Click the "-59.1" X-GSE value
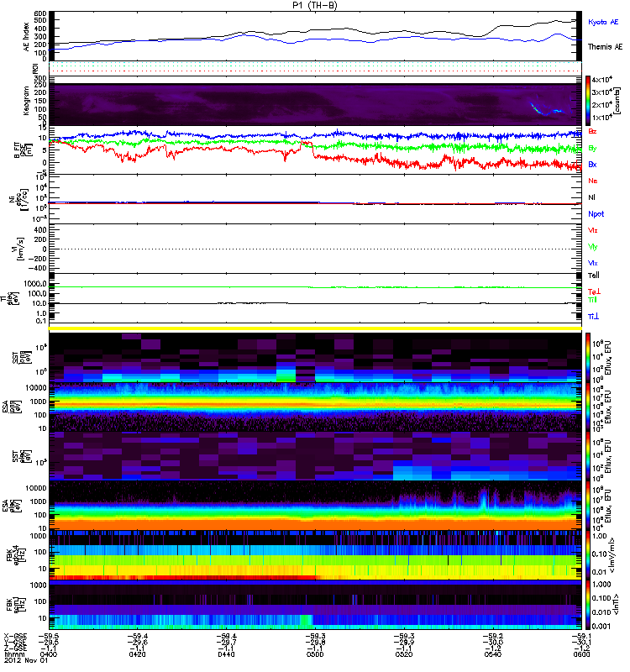The image size is (630, 672). point(581,637)
